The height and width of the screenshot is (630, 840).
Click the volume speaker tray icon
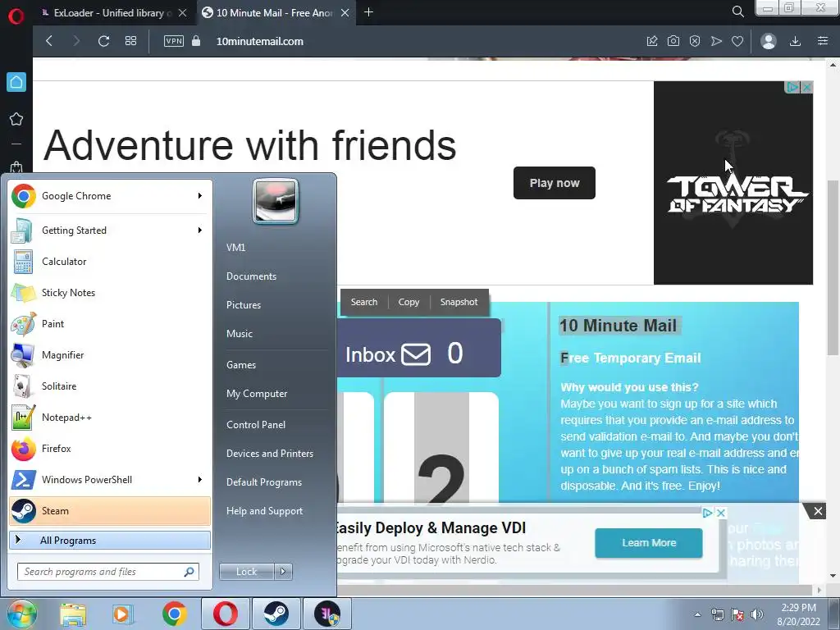coord(757,614)
